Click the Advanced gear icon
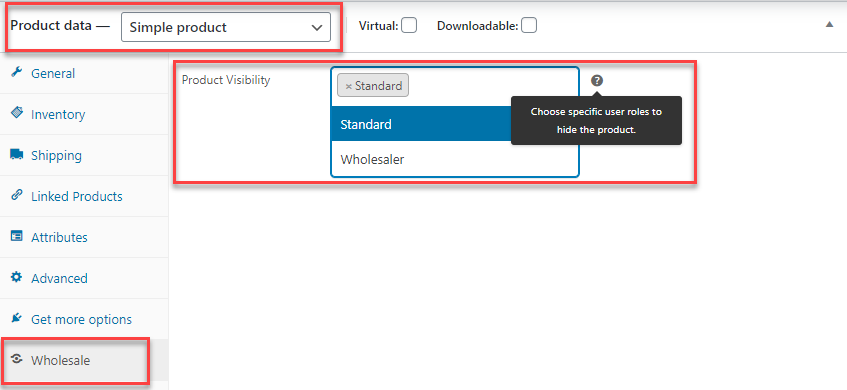 click(x=17, y=277)
